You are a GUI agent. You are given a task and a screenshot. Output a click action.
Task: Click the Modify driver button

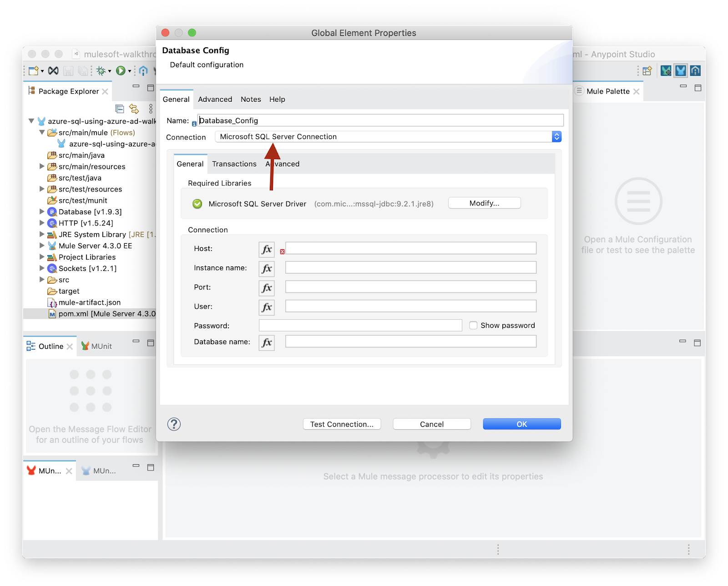[x=484, y=203]
